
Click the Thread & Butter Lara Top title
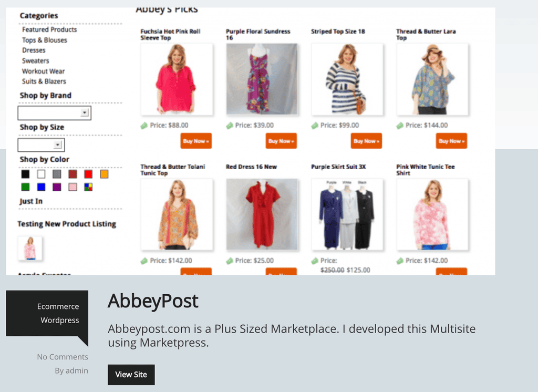pos(426,34)
